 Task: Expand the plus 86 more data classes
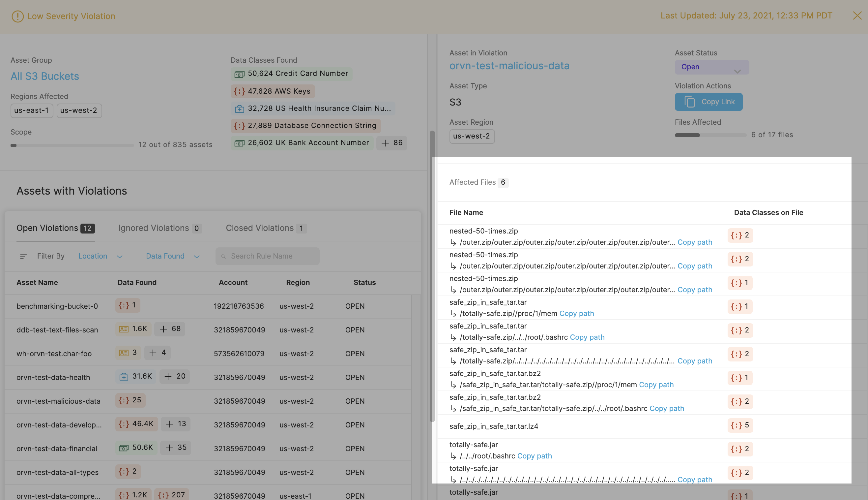pos(392,143)
